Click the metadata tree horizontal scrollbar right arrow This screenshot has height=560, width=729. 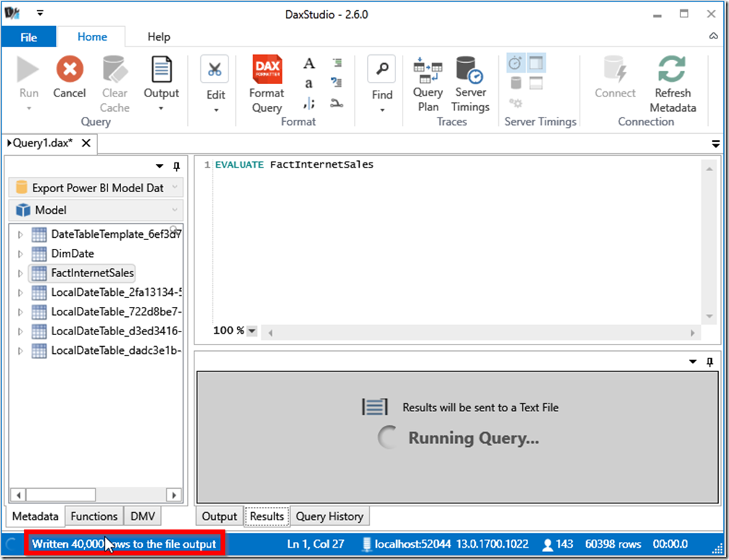174,495
